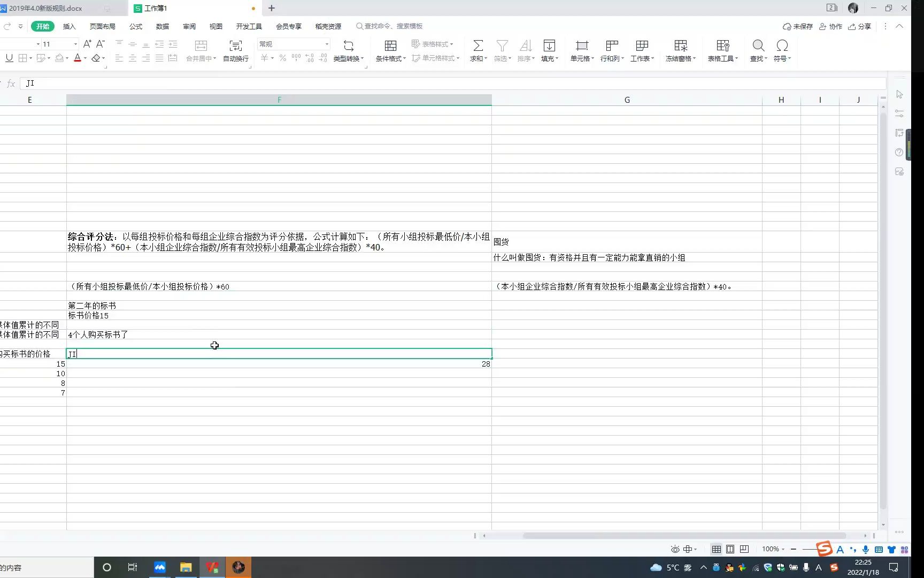924x578 pixels.
Task: Open the 求和 (Sum) function
Action: (x=478, y=51)
